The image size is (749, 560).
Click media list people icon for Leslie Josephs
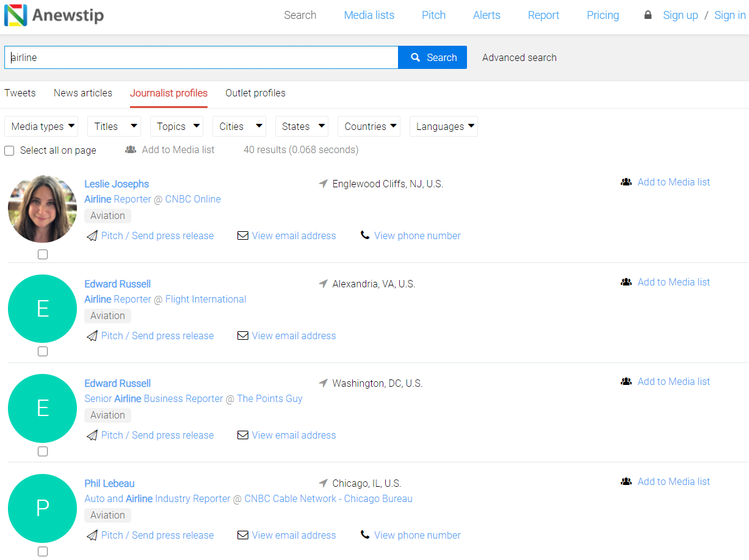pyautogui.click(x=626, y=182)
